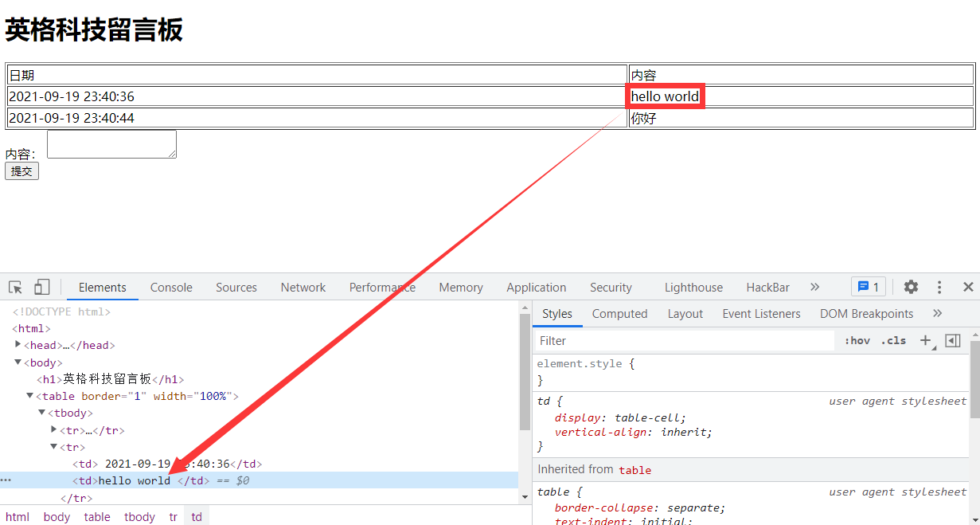The width and height of the screenshot is (980, 525).
Task: Toggle the :hov element state panel
Action: (857, 341)
